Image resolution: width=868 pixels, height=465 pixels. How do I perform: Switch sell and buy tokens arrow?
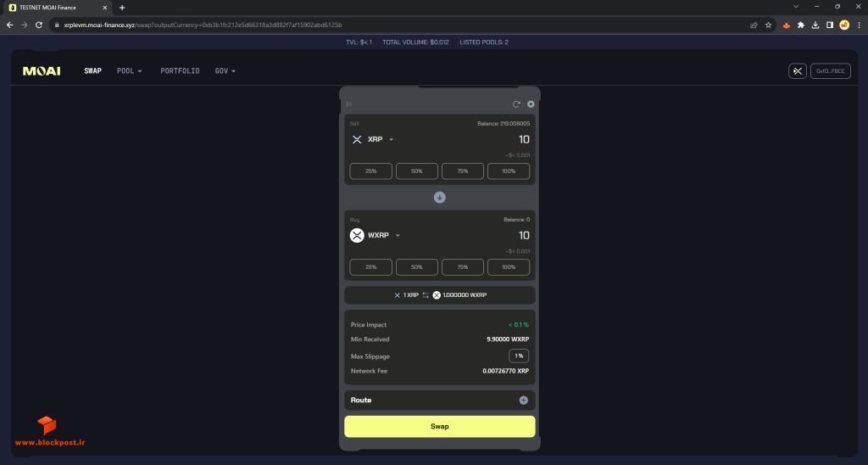440,198
